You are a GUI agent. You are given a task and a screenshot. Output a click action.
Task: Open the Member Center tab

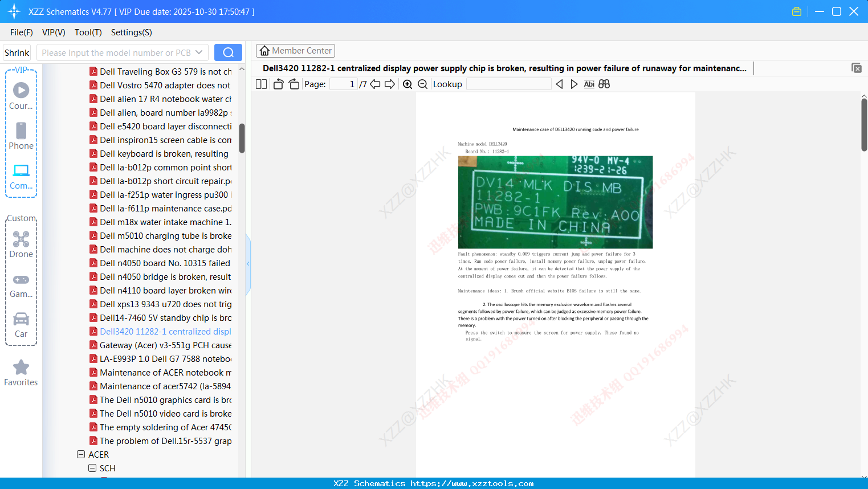tap(295, 51)
